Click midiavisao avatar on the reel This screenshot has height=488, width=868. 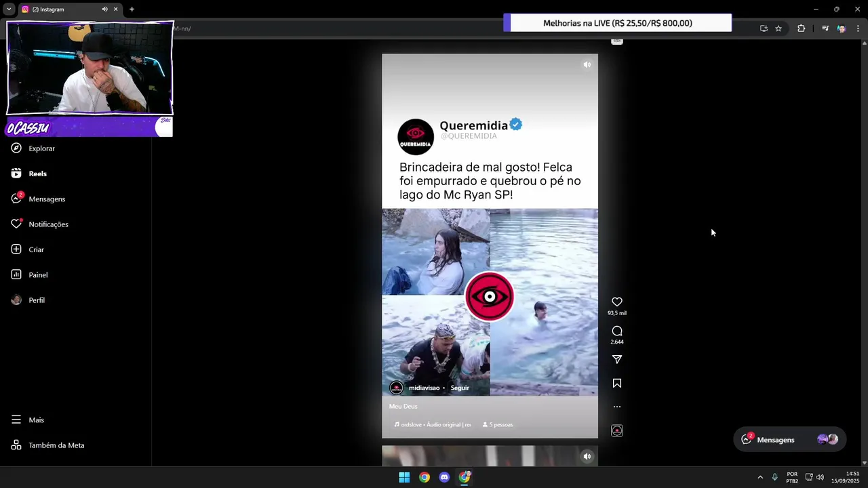point(397,388)
